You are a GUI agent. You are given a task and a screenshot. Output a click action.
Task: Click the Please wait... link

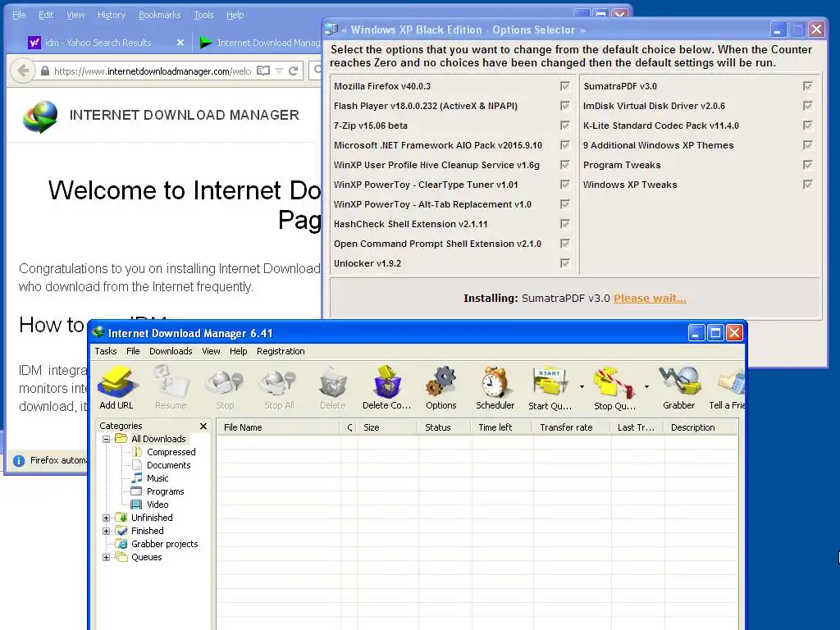pos(650,299)
